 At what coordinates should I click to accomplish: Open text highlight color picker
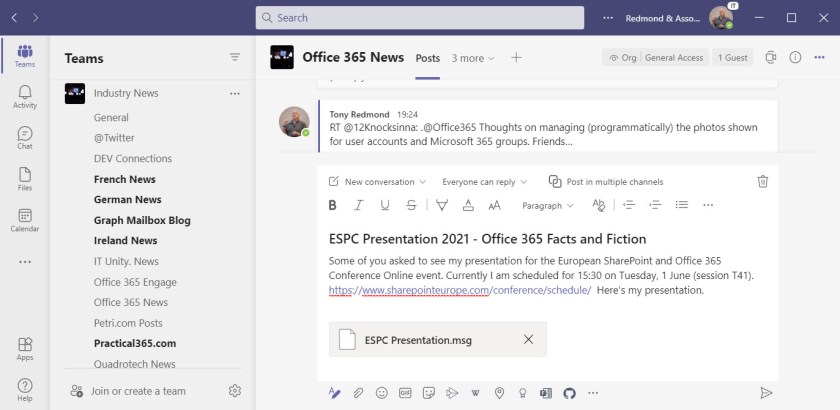[x=441, y=205]
